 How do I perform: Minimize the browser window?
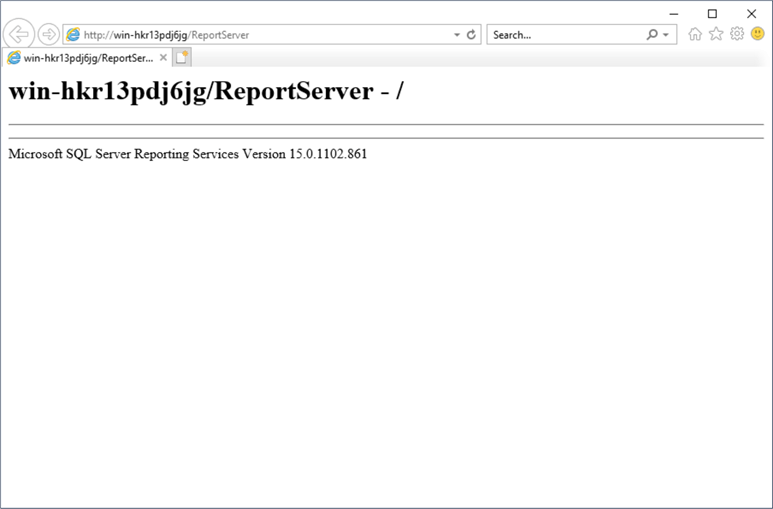coord(674,14)
